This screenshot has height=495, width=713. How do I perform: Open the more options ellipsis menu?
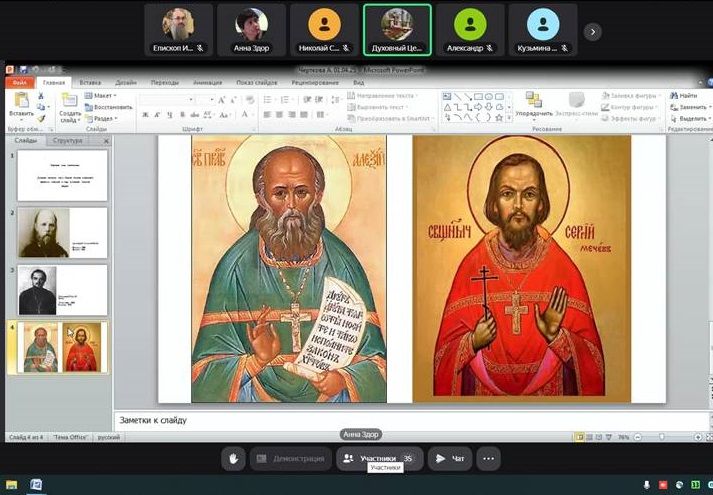click(488, 459)
